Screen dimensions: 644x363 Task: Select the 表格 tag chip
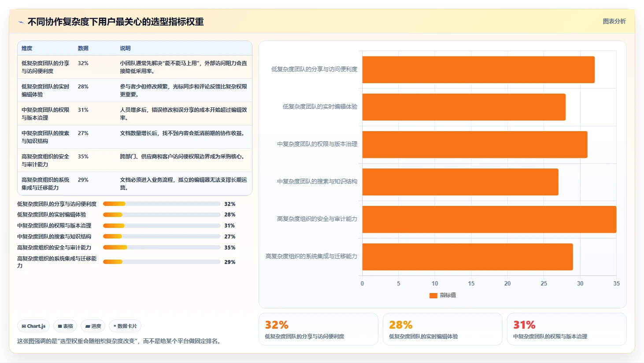(65, 326)
